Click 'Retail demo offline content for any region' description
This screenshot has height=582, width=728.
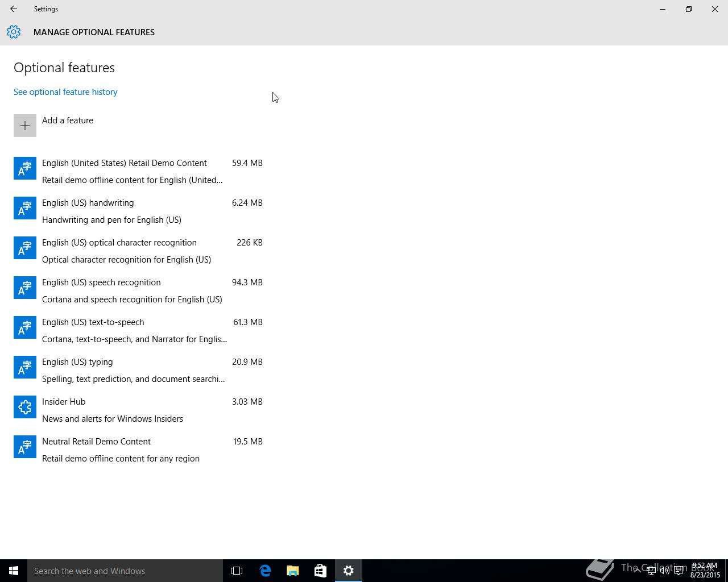[121, 459]
